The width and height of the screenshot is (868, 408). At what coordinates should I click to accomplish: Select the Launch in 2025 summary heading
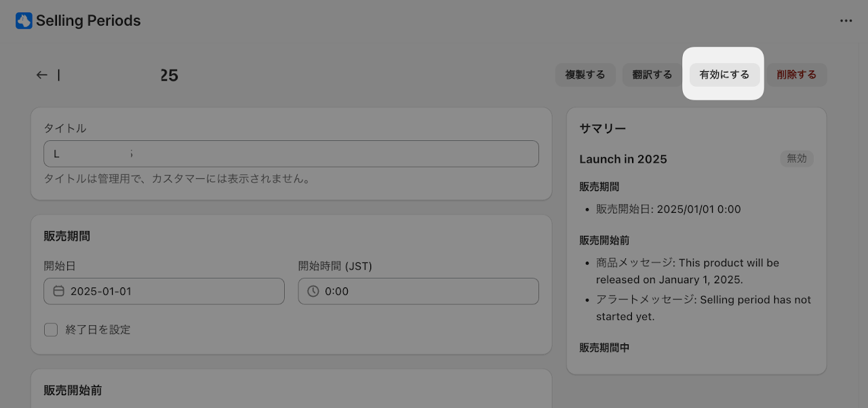pos(623,159)
